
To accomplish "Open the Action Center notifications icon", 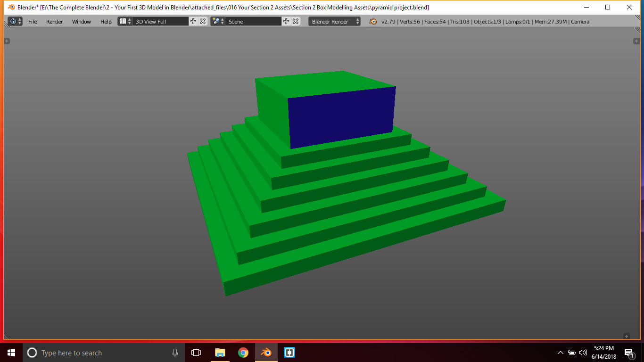I will [x=629, y=353].
